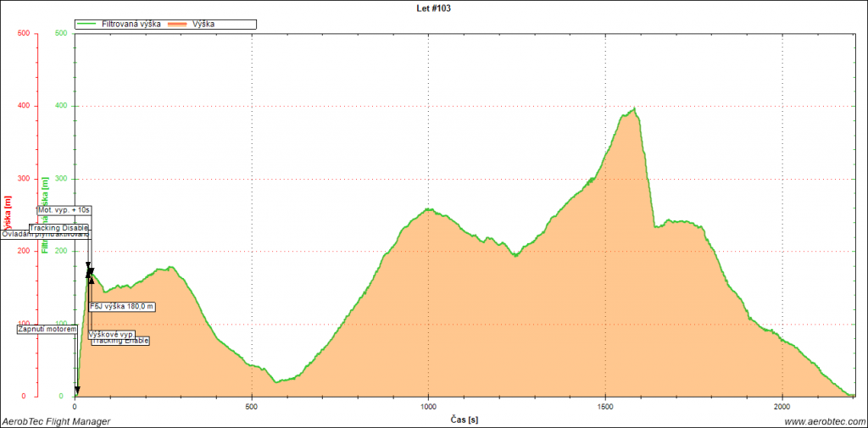Toggle the 'Výška' legend entry text
This screenshot has width=868, height=428.
tap(203, 25)
